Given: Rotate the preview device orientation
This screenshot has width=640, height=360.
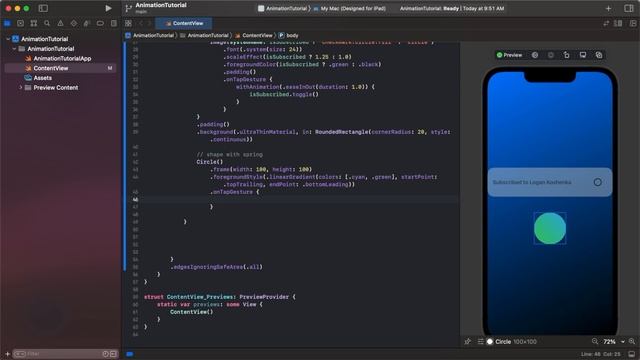Looking at the screenshot, I should [x=567, y=55].
